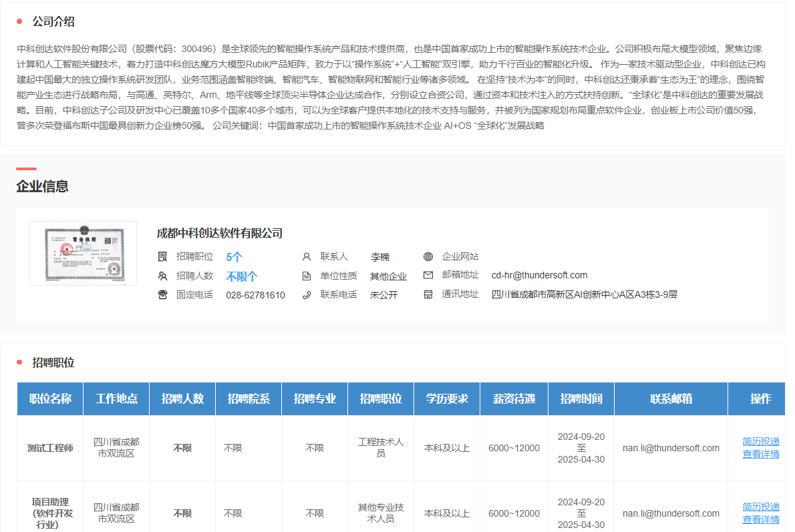Click the 通讯地址 address icon
This screenshot has width=795, height=532.
428,294
